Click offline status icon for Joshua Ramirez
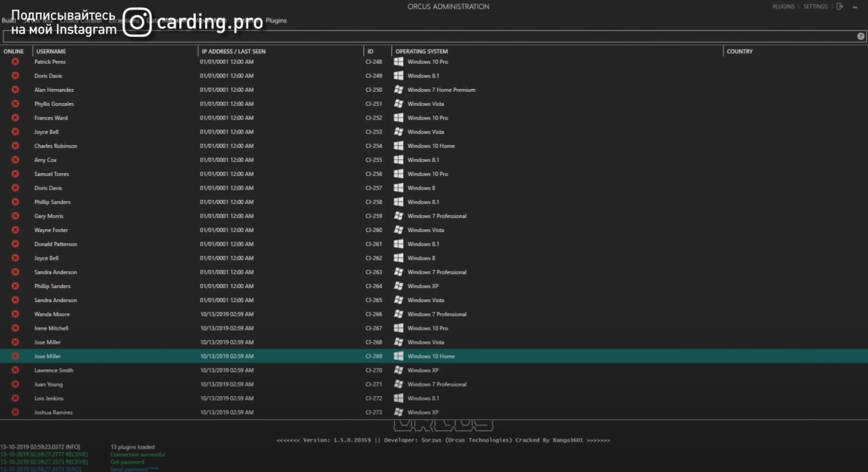The image size is (868, 472). pos(15,412)
